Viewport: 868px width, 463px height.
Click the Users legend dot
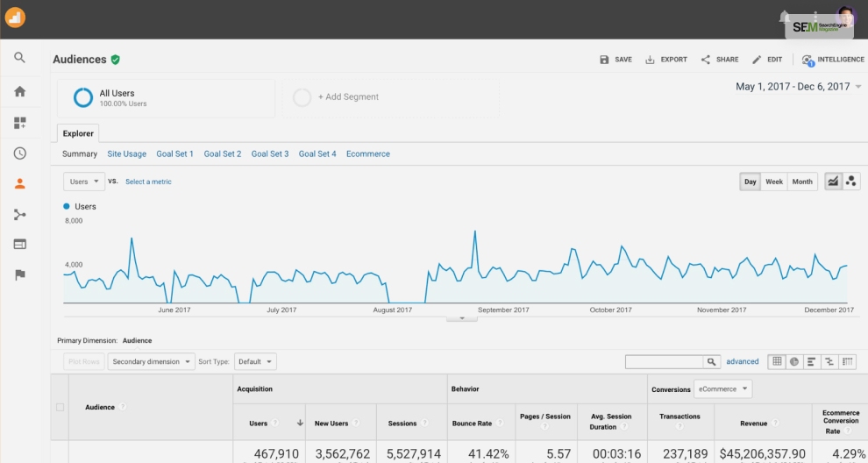coord(67,206)
